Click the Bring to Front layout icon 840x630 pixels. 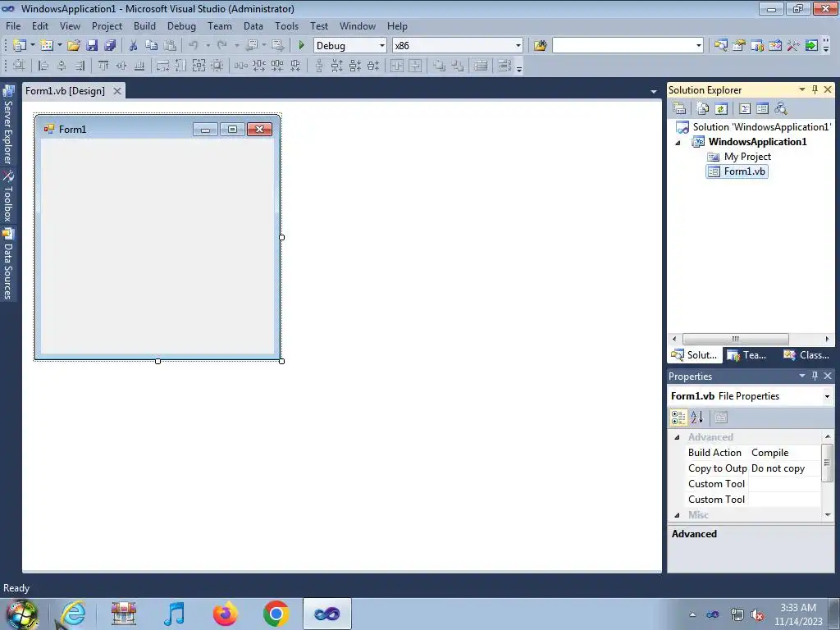[440, 66]
